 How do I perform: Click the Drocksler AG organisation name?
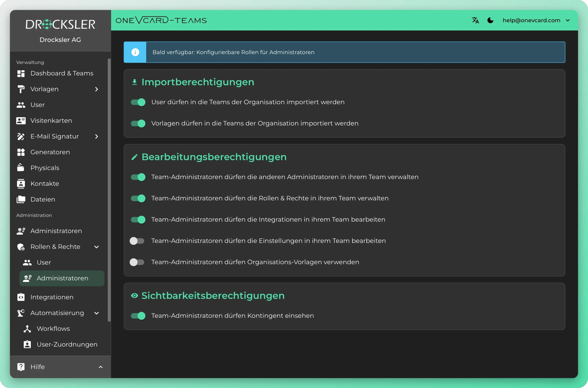coord(60,40)
